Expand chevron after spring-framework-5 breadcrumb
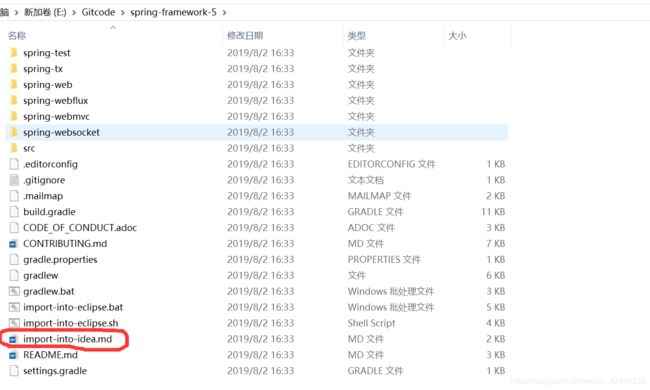 [x=224, y=12]
